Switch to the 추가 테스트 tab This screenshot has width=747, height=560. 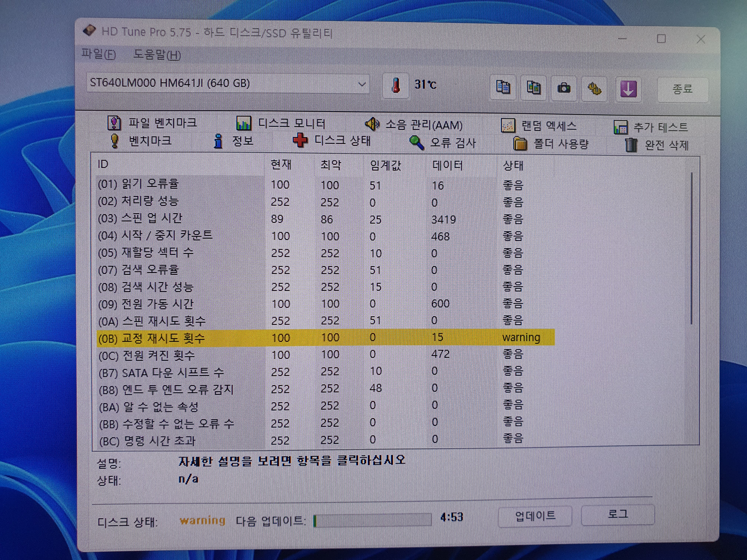tap(651, 127)
